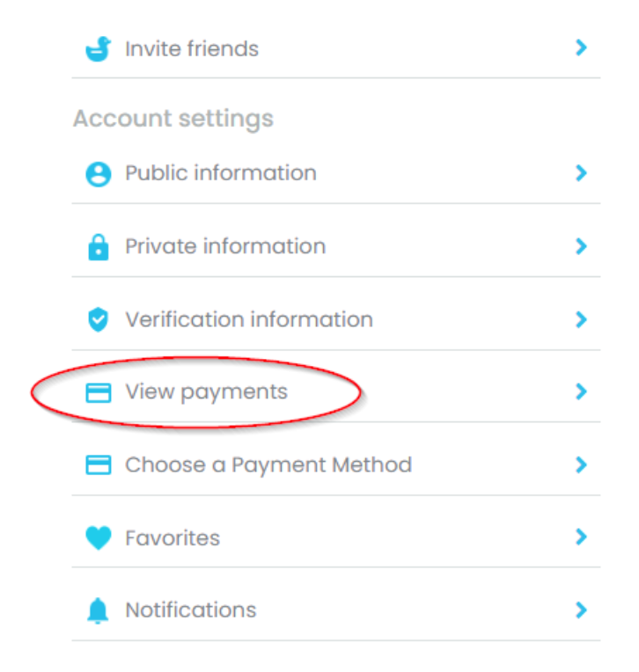This screenshot has height=672, width=639.
Task: Open the Verification information row chevron
Action: [580, 319]
